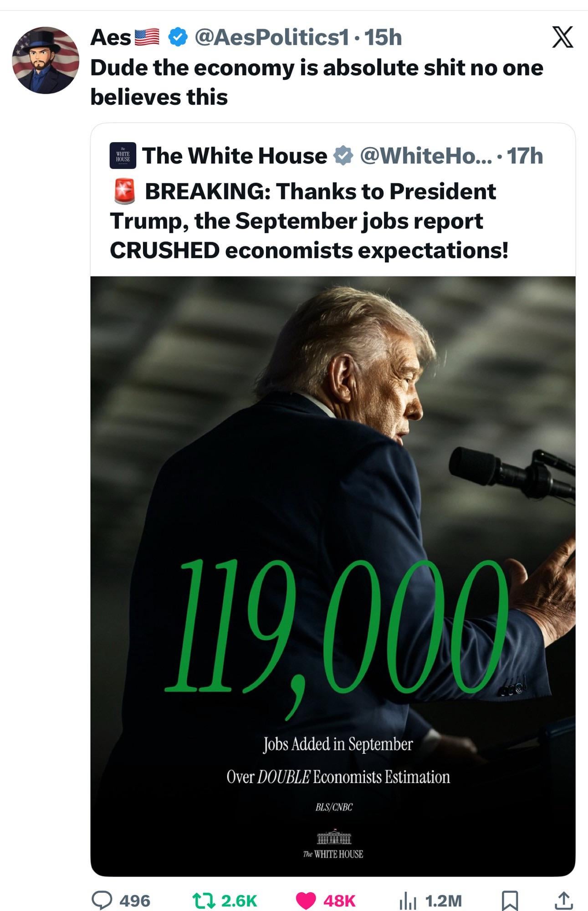Like the tweet with the heart

(306, 901)
